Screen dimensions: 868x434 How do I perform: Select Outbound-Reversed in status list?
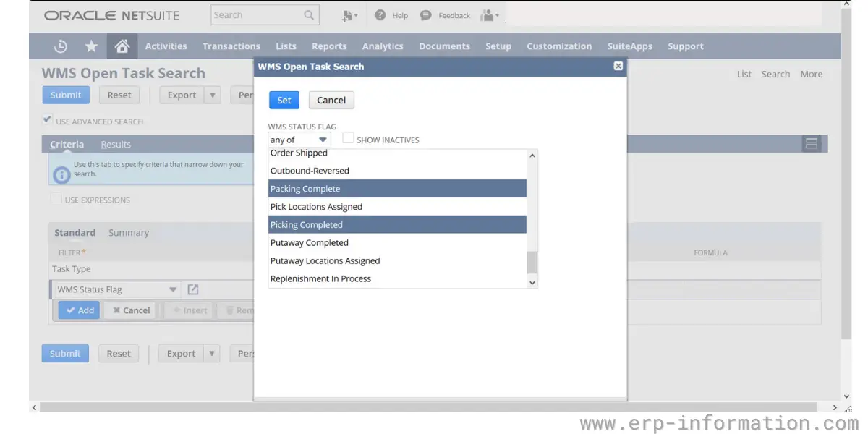pyautogui.click(x=397, y=171)
